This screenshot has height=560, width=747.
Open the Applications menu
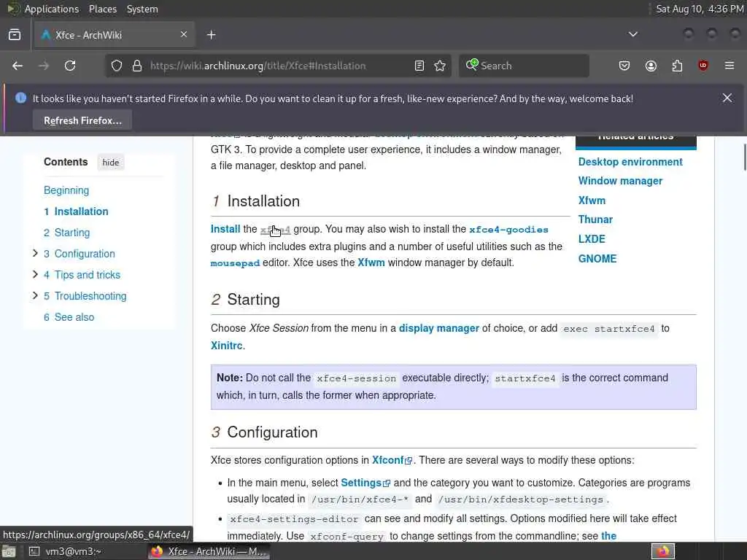tap(52, 9)
